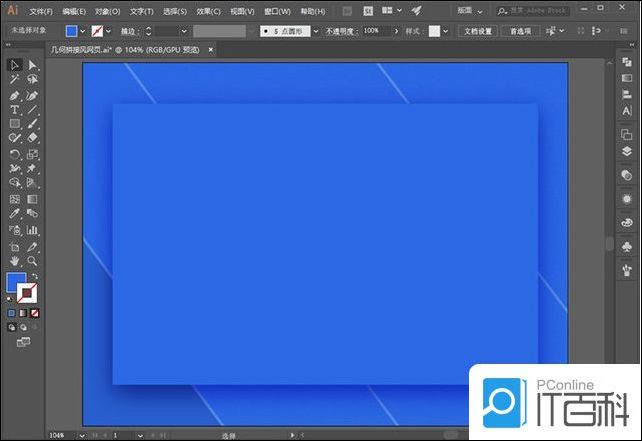Open the Character panel icon
The image size is (642, 441).
tap(626, 111)
